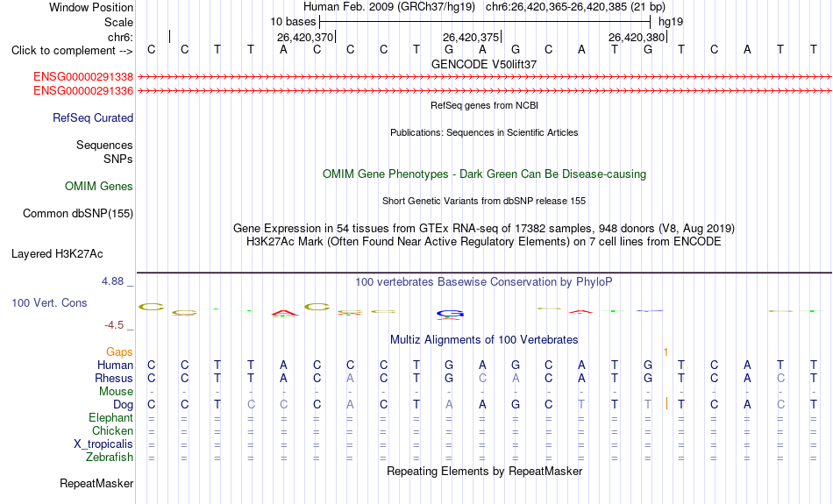Click 'Multiz Alignments of 100 Vertebrates' title
Image resolution: width=833 pixels, height=504 pixels.
click(x=484, y=340)
